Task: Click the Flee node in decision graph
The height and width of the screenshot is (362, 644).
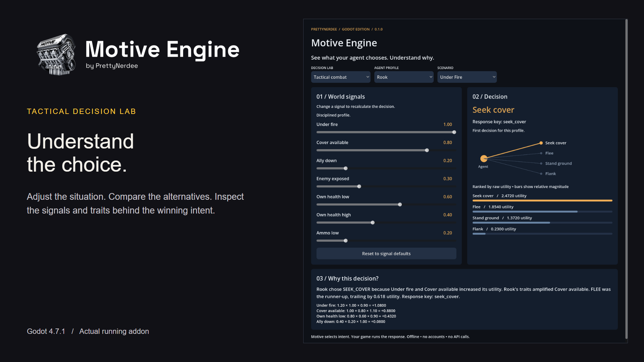Action: click(541, 153)
